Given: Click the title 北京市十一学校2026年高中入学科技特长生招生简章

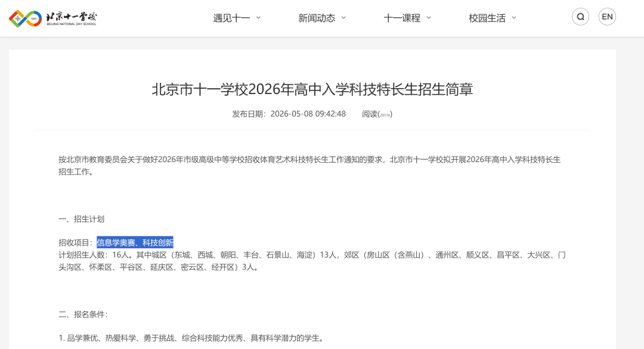Looking at the screenshot, I should 312,89.
